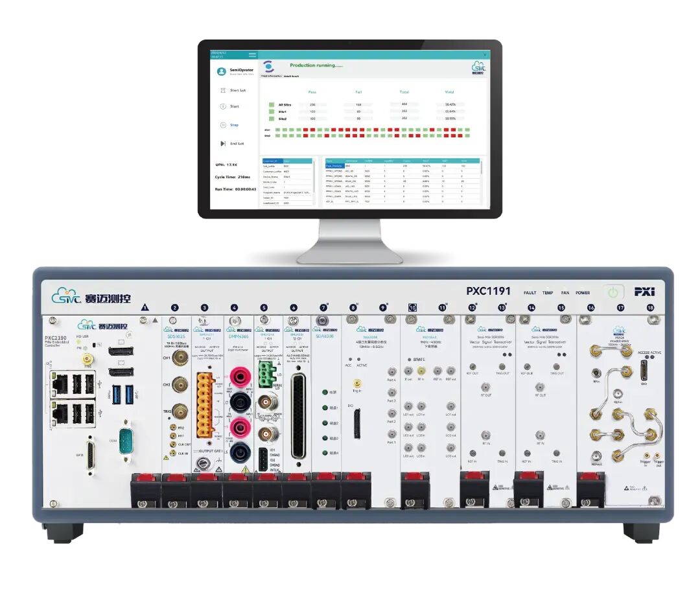
Task: Click the All Sites yield value 58.42%
Action: pyautogui.click(x=450, y=104)
